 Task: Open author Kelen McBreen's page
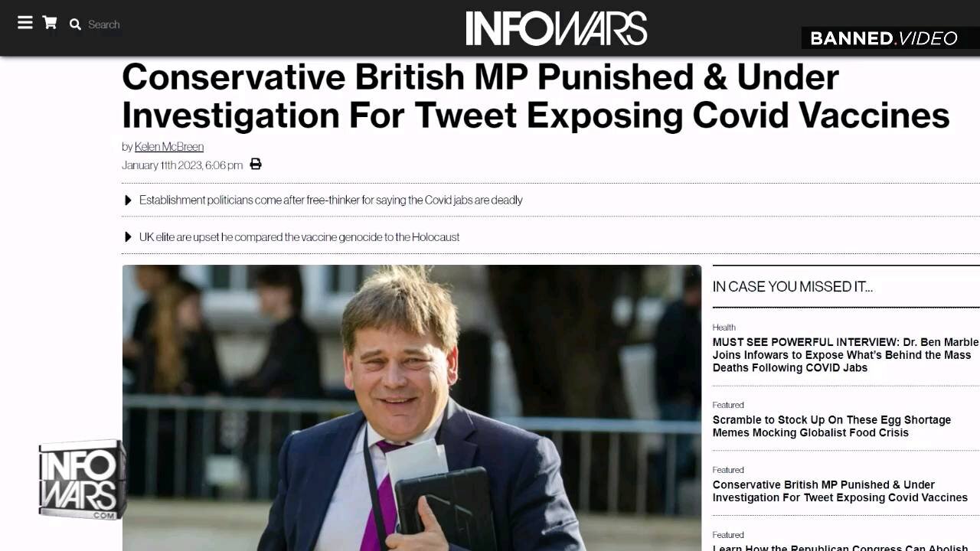coord(169,146)
